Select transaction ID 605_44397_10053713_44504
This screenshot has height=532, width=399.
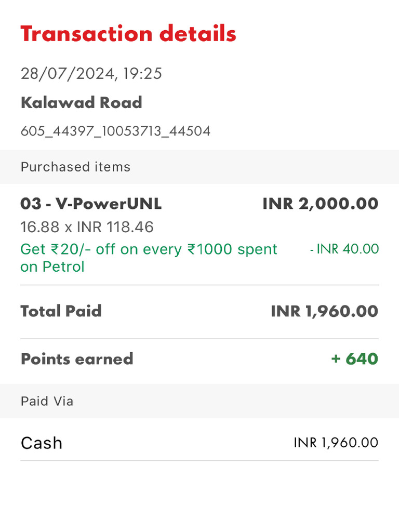115,131
